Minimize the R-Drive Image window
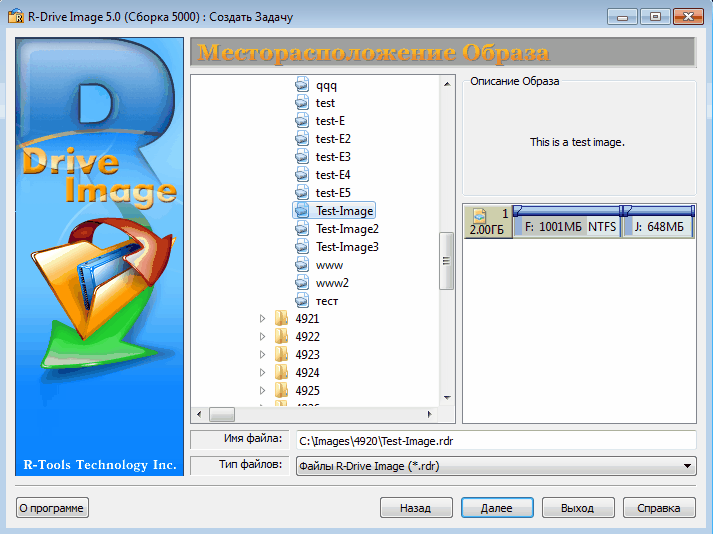This screenshot has height=534, width=713. pos(622,17)
